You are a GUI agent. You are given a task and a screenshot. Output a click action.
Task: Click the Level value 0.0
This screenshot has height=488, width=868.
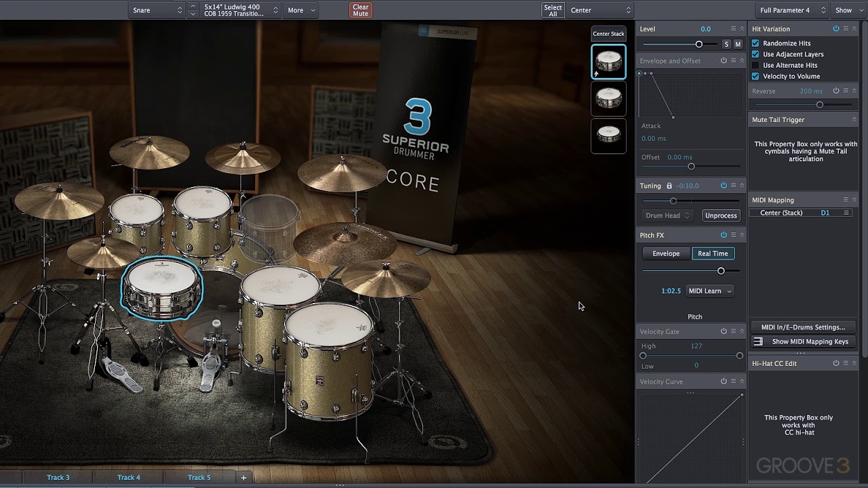(x=705, y=29)
